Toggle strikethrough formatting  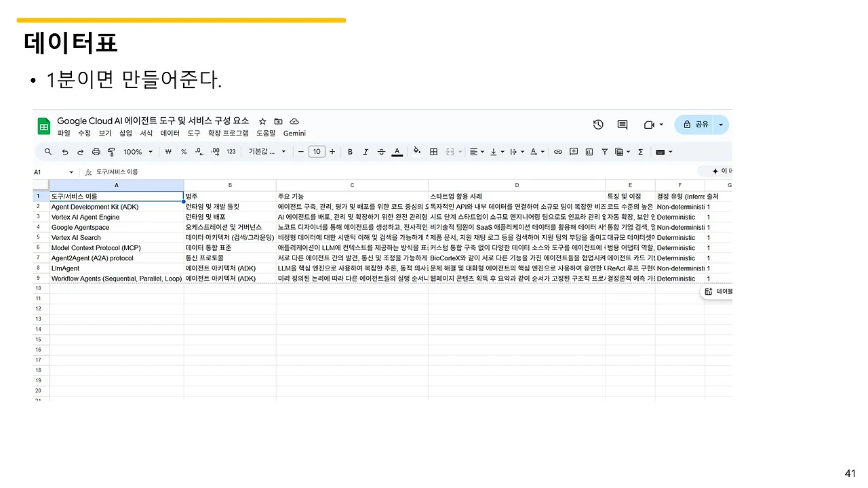[381, 152]
